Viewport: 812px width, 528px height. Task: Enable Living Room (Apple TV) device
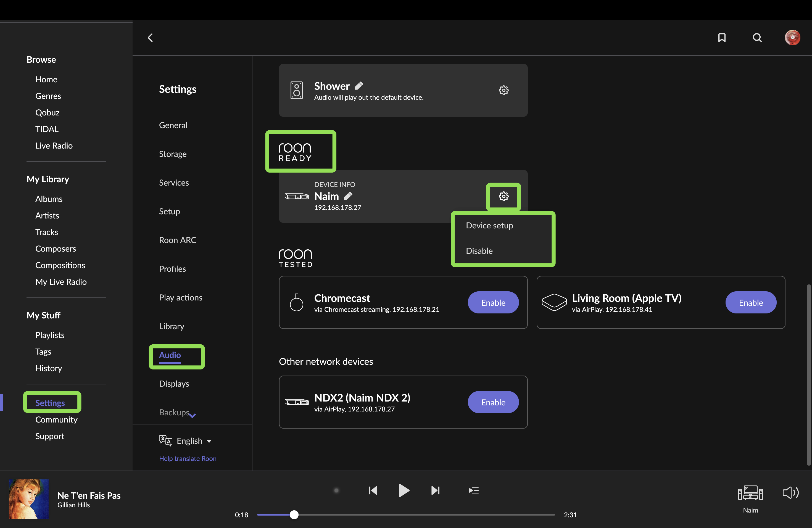(751, 302)
